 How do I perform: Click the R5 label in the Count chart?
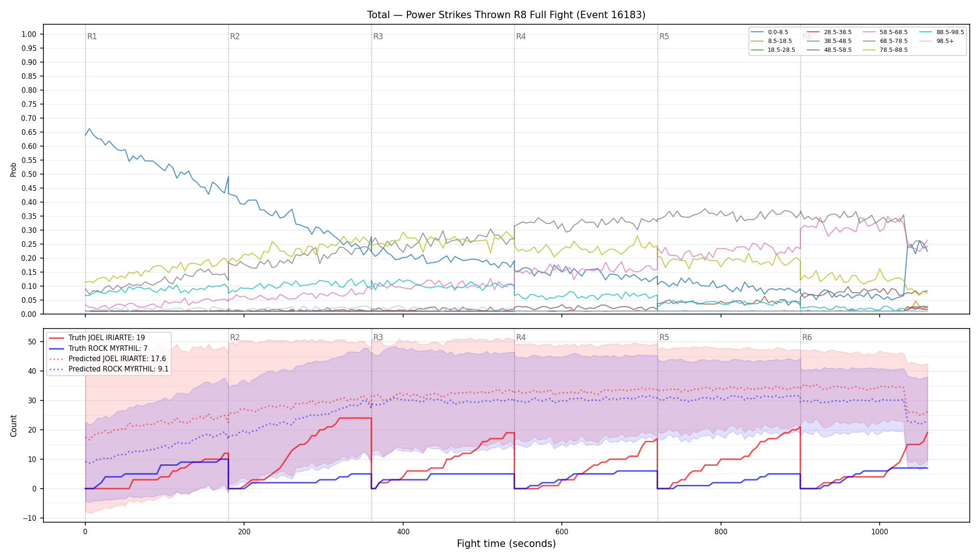pos(664,337)
